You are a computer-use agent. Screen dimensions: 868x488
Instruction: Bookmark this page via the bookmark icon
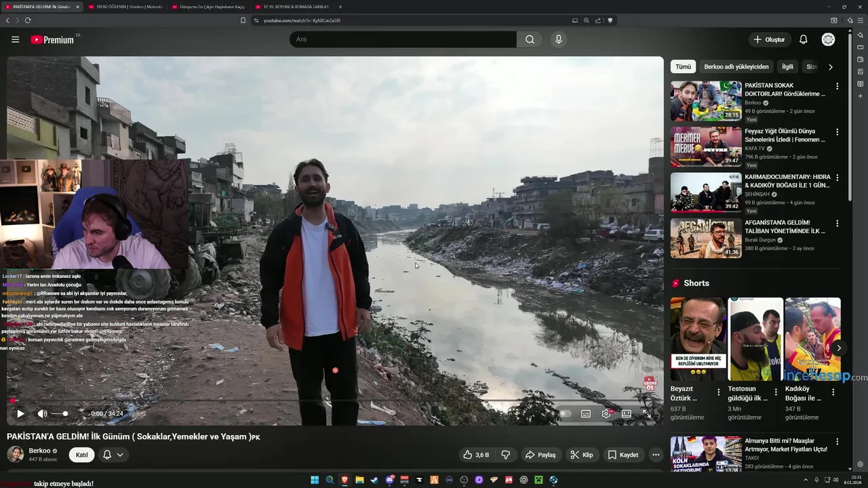[243, 20]
